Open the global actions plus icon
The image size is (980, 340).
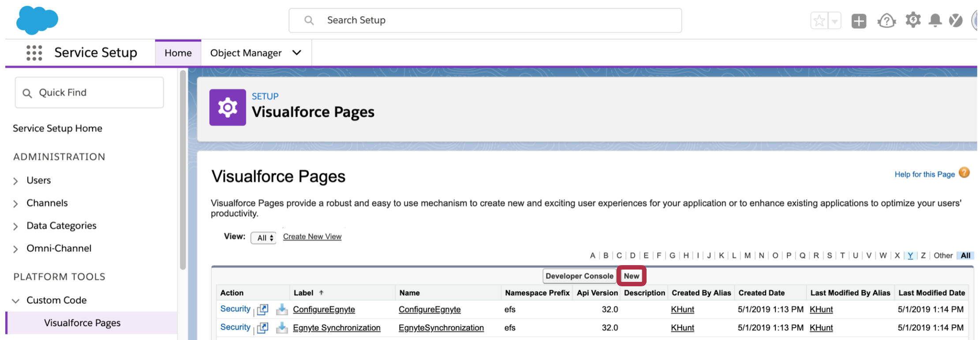click(x=859, y=21)
